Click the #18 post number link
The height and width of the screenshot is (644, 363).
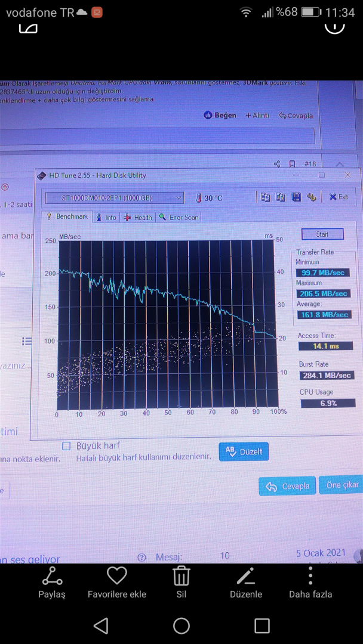310,164
